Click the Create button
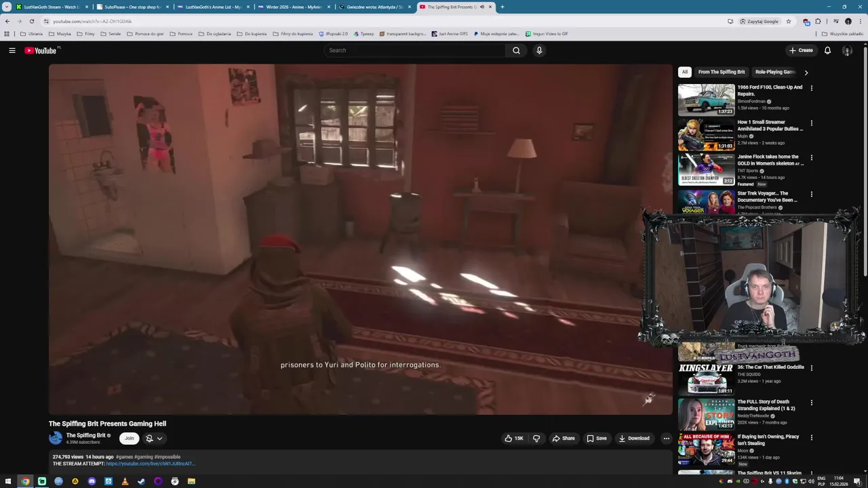Image resolution: width=868 pixels, height=488 pixels. tap(801, 50)
